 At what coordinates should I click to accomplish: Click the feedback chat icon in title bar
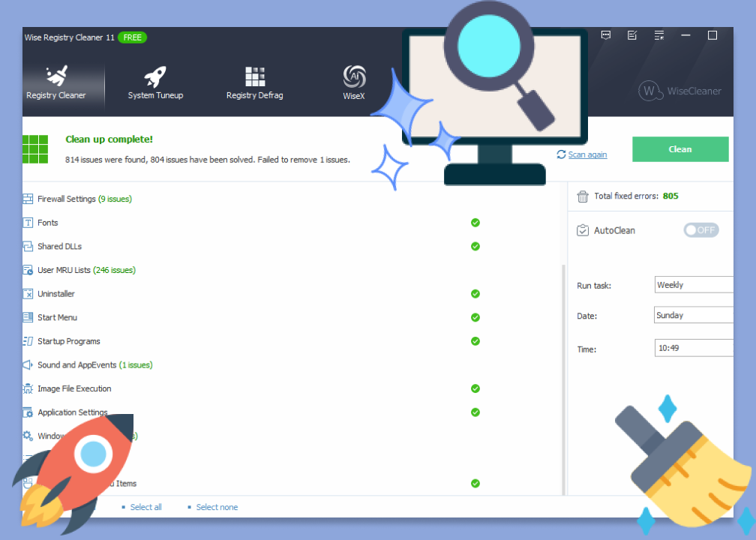tap(606, 35)
